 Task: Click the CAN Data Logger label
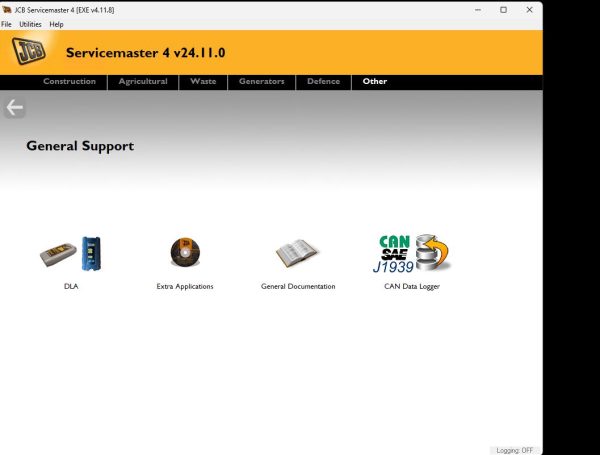(412, 286)
